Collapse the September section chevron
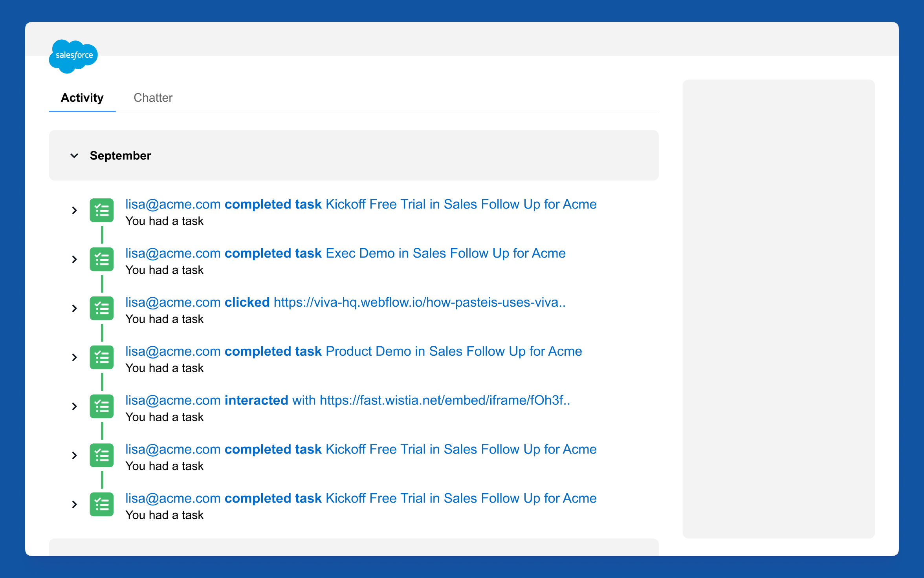924x578 pixels. click(74, 156)
